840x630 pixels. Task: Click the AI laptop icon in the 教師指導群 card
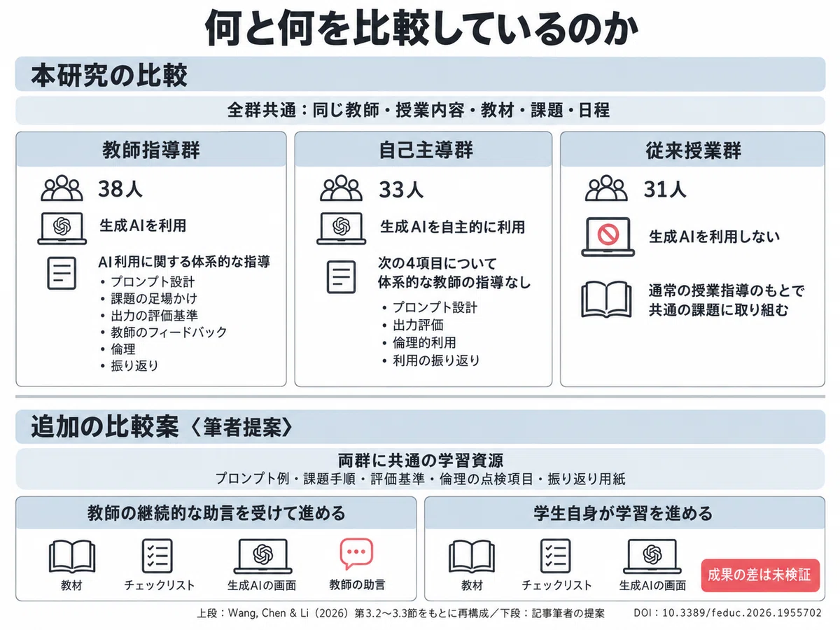[62, 227]
